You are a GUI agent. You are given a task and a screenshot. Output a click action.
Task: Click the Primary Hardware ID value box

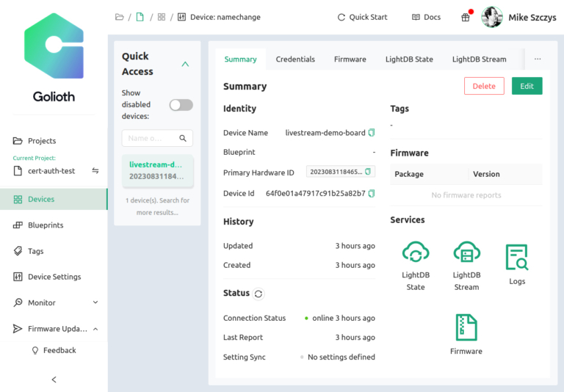point(341,172)
